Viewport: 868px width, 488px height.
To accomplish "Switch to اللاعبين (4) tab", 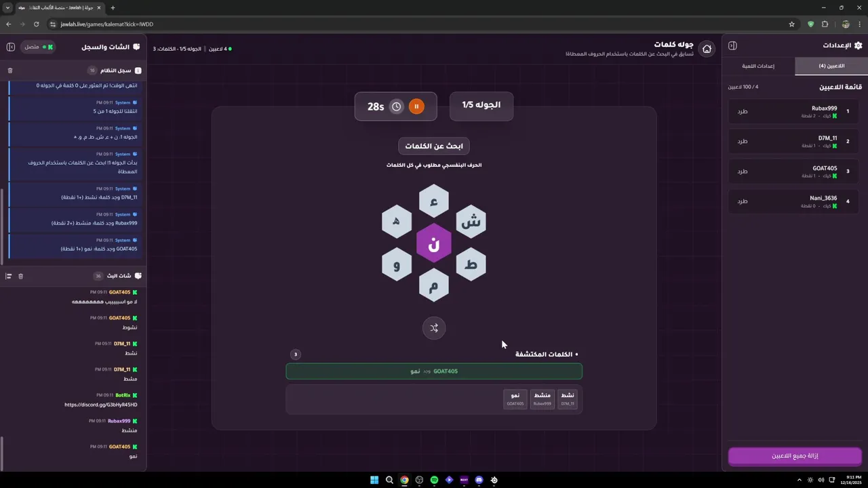I will tap(831, 66).
